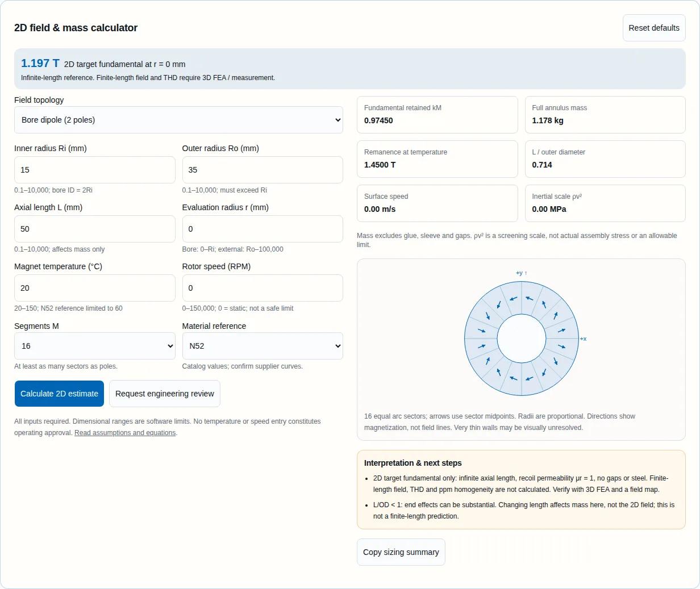Click the Interpretation & next steps heading

click(413, 463)
